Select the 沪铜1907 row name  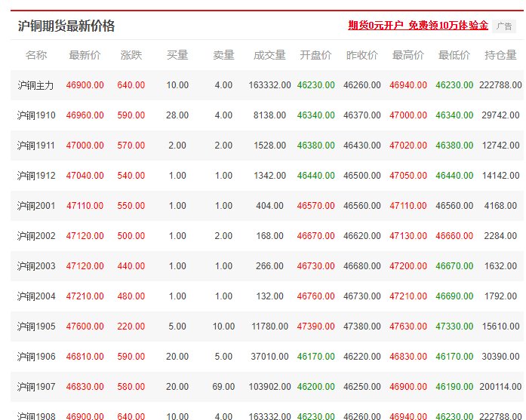click(x=36, y=387)
